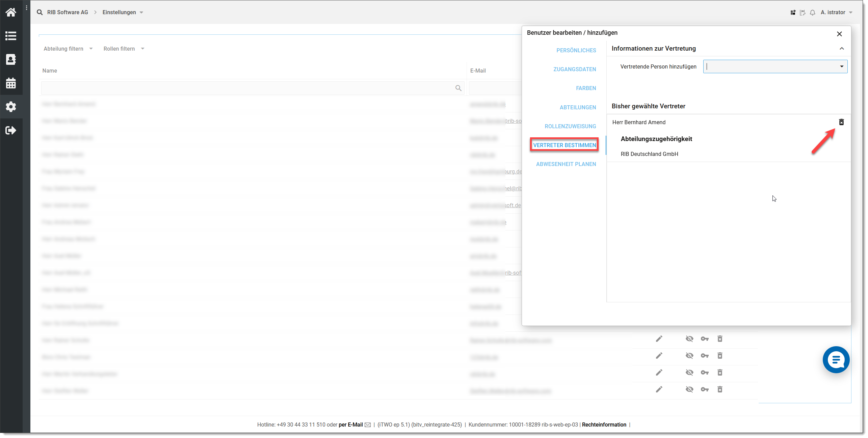Switch to ROLLENZUWEISUNG tab
The image size is (868, 438).
[x=570, y=126]
